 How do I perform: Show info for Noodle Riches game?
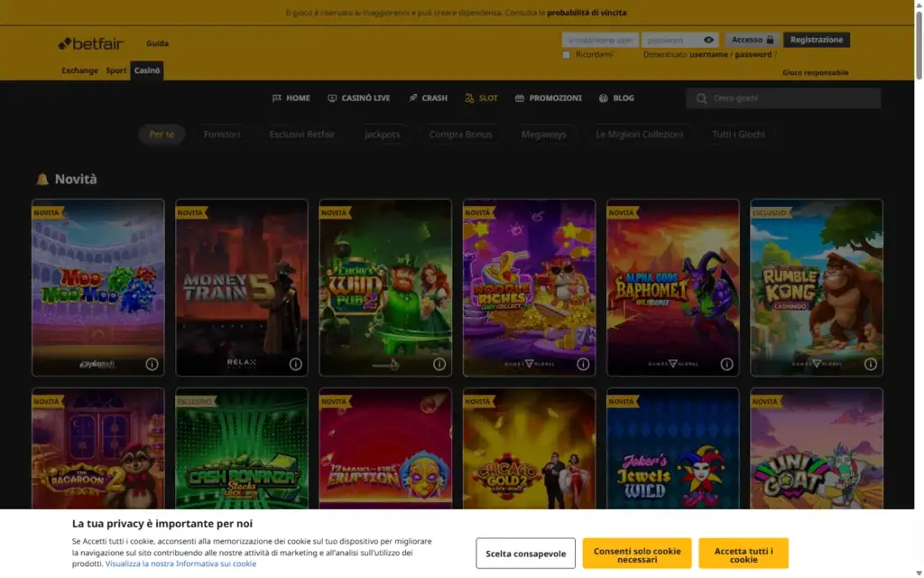583,364
